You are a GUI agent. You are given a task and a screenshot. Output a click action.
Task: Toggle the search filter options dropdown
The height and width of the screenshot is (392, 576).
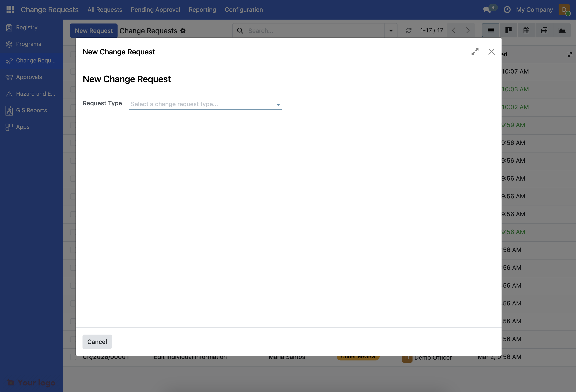tap(391, 31)
